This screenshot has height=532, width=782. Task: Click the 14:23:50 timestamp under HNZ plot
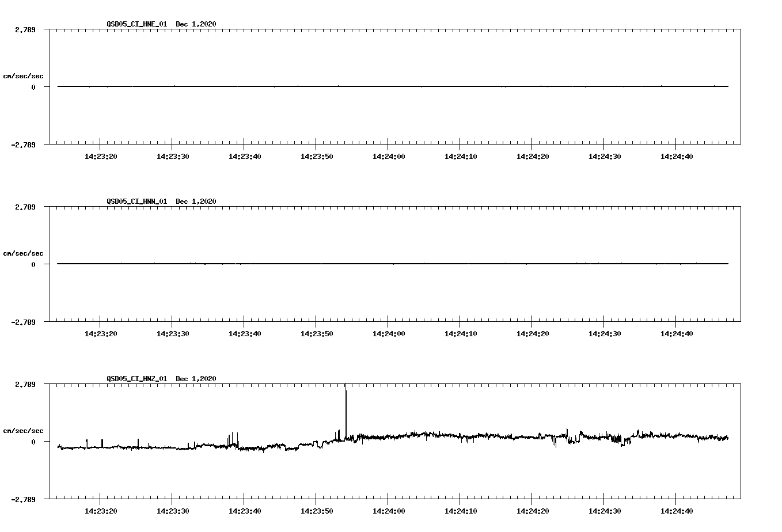pos(317,510)
